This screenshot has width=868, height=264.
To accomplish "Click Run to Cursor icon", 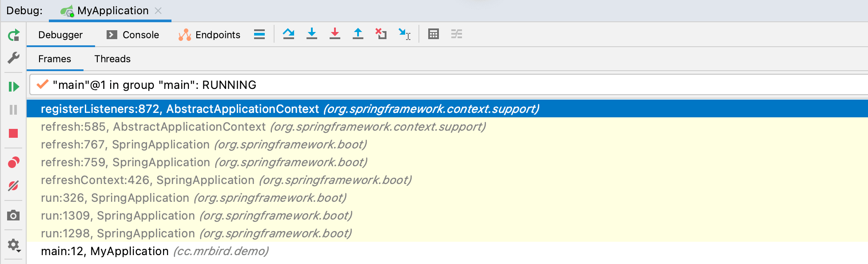I will point(404,34).
